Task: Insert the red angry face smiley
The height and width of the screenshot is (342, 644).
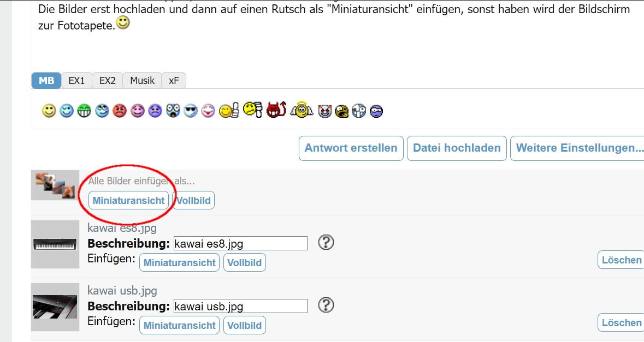Action: click(120, 111)
